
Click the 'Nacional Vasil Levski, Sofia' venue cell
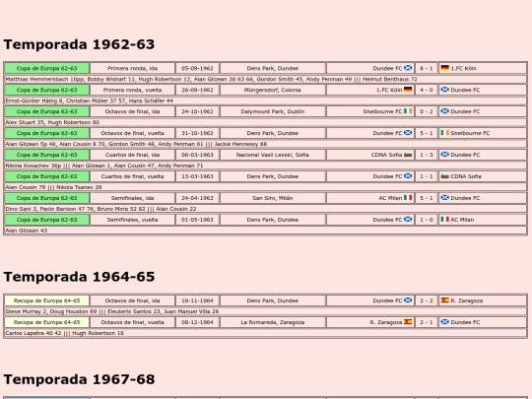[273, 155]
